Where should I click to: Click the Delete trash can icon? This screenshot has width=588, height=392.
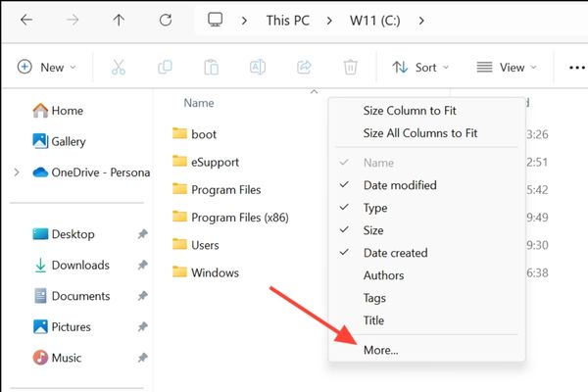click(x=350, y=68)
